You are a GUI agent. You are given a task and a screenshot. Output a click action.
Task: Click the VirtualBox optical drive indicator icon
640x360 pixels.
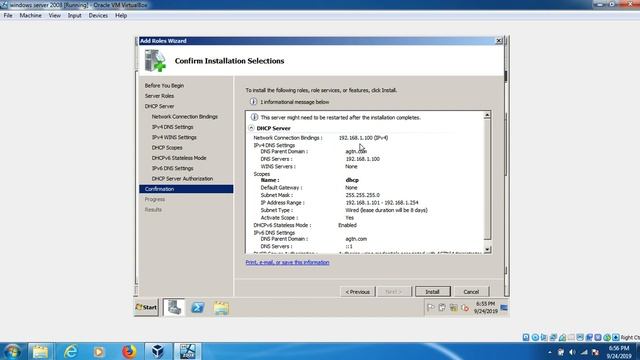pos(535,337)
